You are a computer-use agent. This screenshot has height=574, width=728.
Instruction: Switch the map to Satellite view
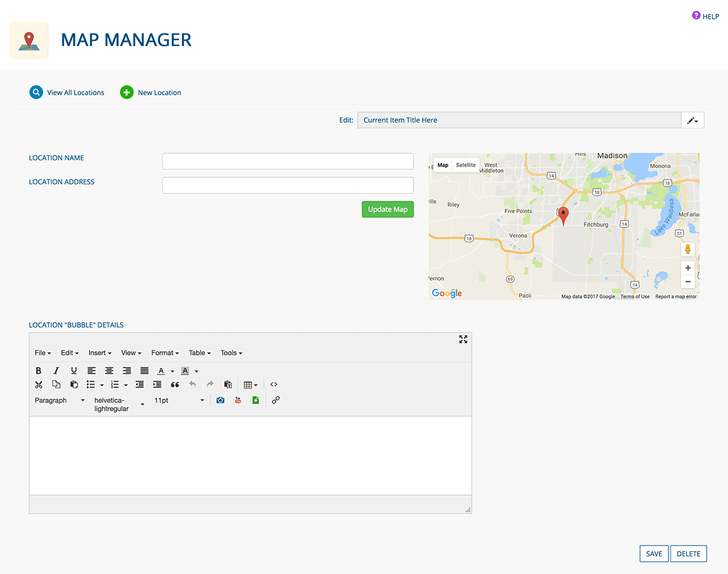466,165
